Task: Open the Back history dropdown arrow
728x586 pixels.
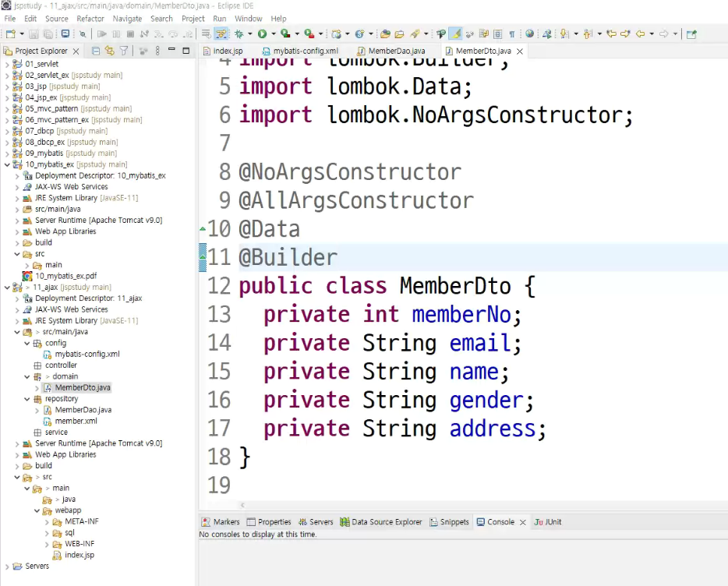Action: 652,34
